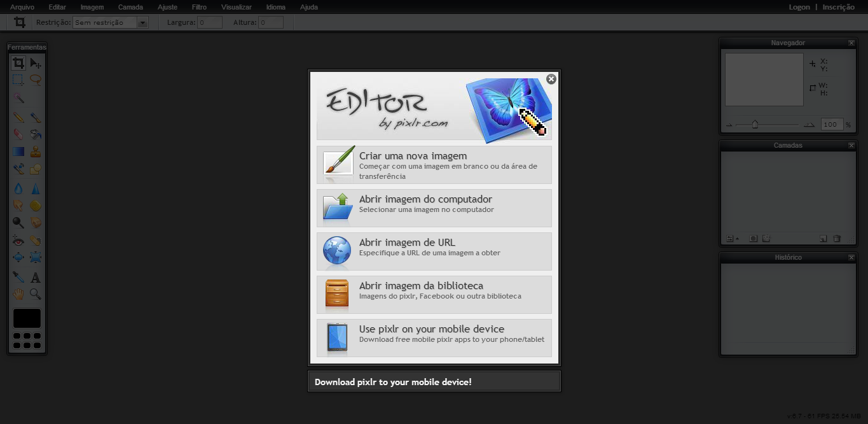Click layer styles icon in Camadas
The width and height of the screenshot is (868, 424).
click(766, 239)
